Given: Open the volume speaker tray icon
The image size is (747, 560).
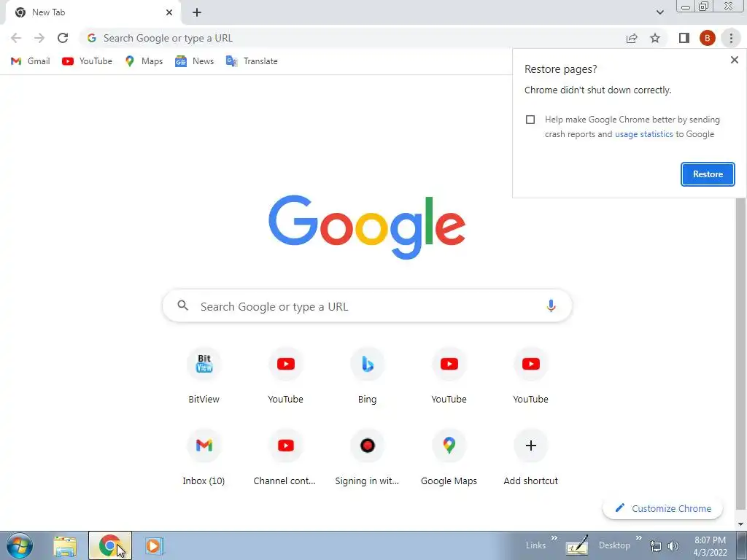Looking at the screenshot, I should (x=673, y=546).
